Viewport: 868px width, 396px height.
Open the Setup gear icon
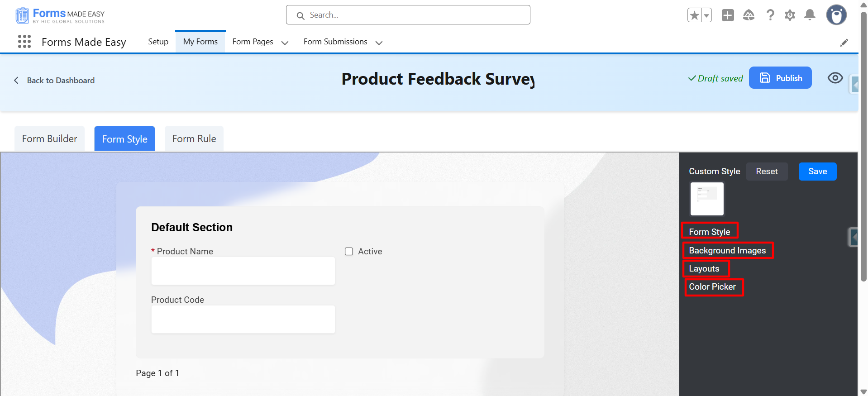click(x=790, y=15)
